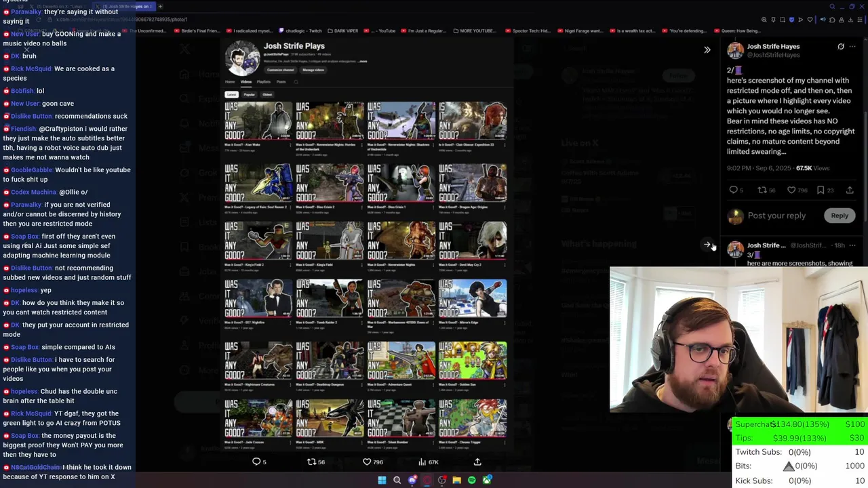Open Windows Start menu
The image size is (868, 488).
click(382, 480)
